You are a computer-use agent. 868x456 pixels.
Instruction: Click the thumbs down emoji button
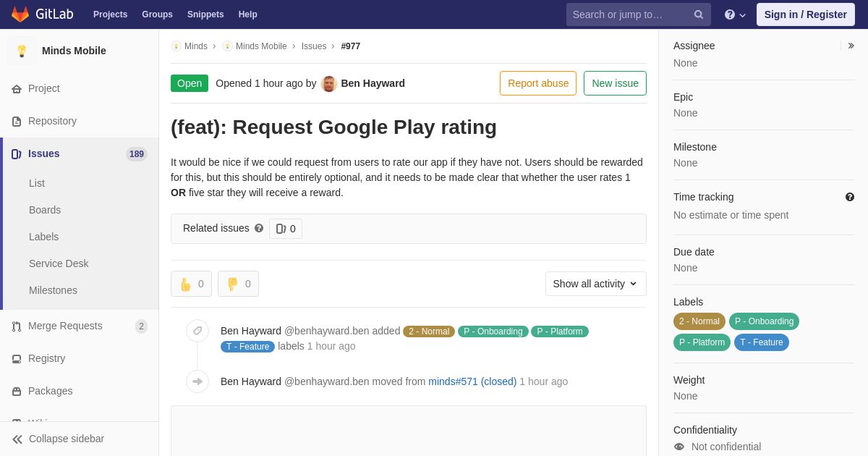238,284
